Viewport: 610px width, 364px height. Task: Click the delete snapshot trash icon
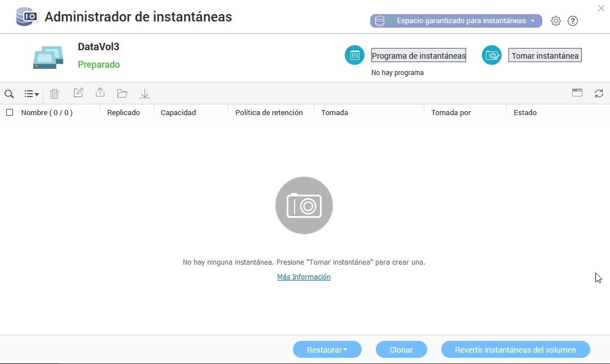(54, 94)
